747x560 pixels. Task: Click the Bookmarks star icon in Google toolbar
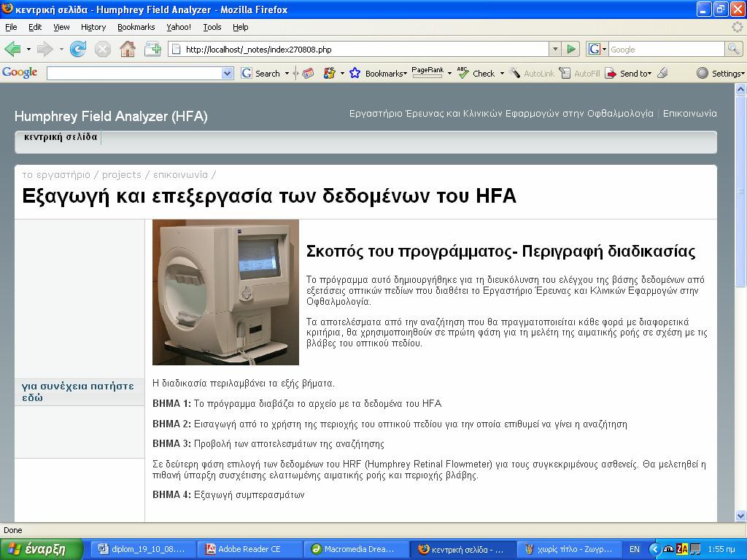coord(355,74)
